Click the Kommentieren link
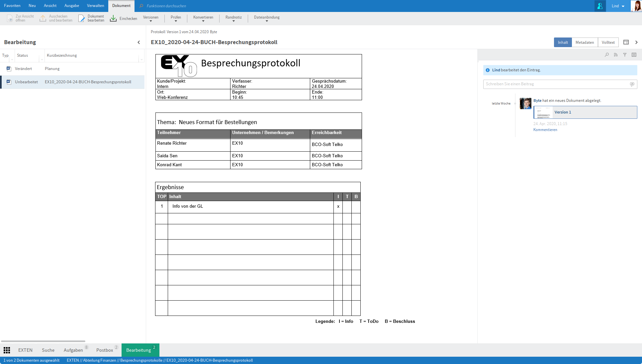 [x=545, y=130]
